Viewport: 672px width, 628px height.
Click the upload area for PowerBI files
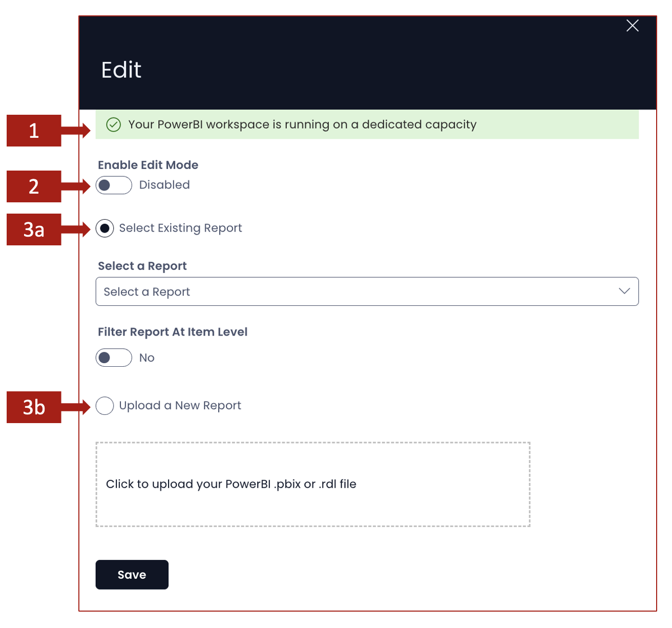click(313, 484)
